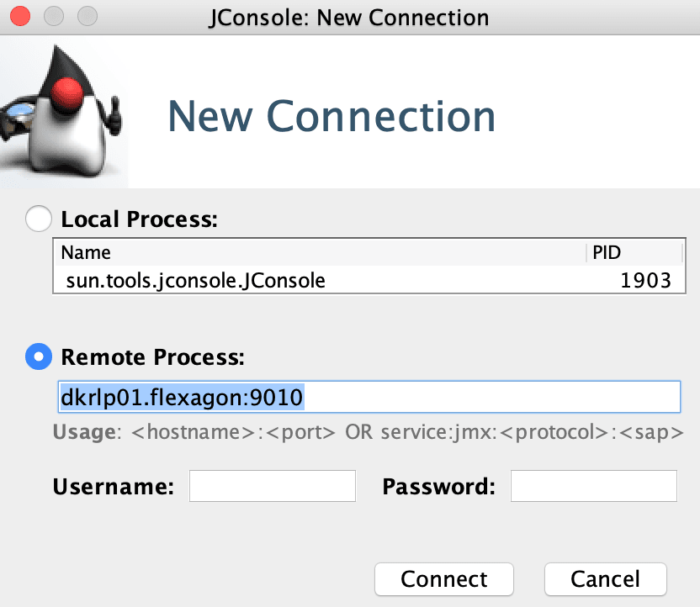Select the Local Process radio button
The height and width of the screenshot is (607, 700).
click(x=39, y=219)
